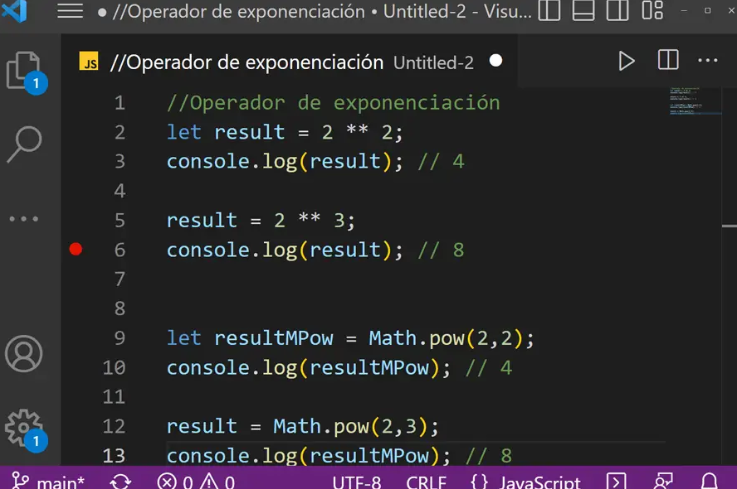This screenshot has height=489, width=737.
Task: Open problems via the errors count in status bar
Action: point(175,482)
